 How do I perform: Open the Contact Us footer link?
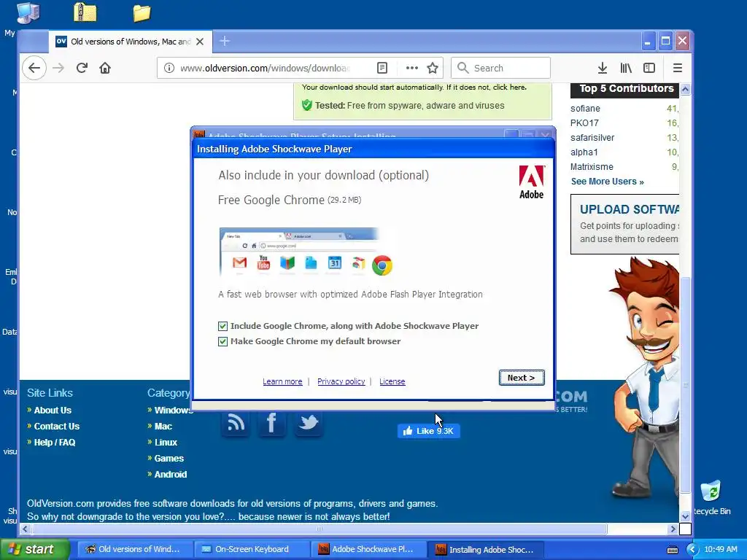(56, 426)
